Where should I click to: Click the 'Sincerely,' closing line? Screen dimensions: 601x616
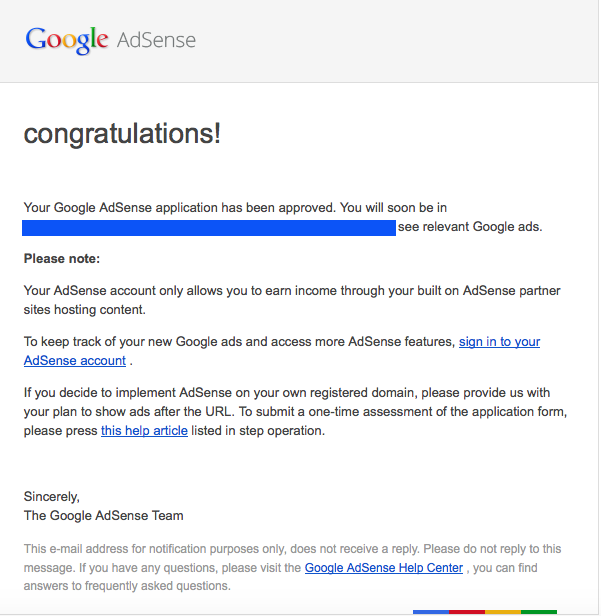[x=52, y=497]
